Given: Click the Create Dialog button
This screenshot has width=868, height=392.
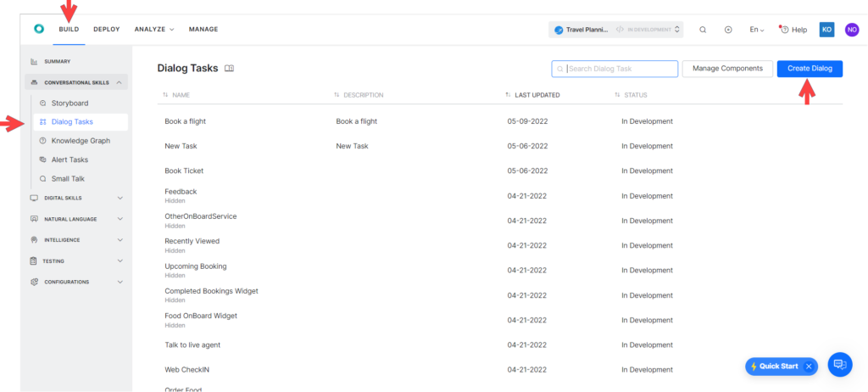Looking at the screenshot, I should click(x=810, y=69).
